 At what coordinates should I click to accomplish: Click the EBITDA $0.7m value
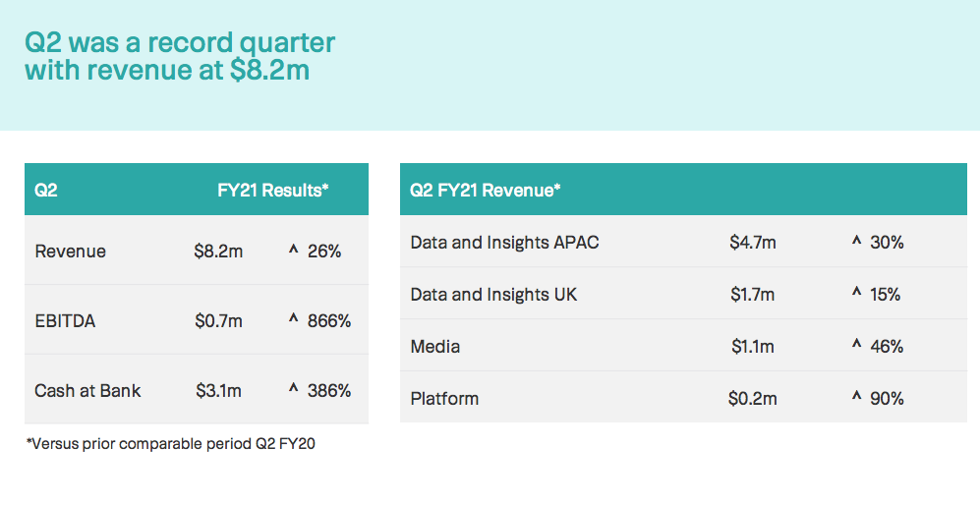point(218,321)
